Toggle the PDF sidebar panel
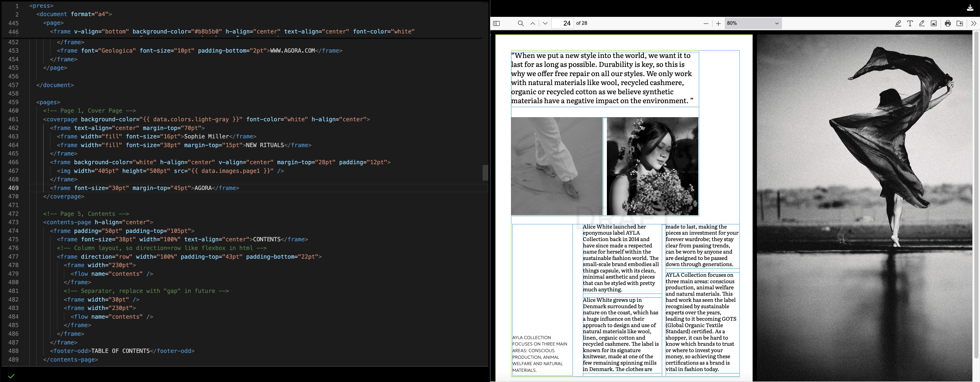This screenshot has width=980, height=382. [496, 23]
